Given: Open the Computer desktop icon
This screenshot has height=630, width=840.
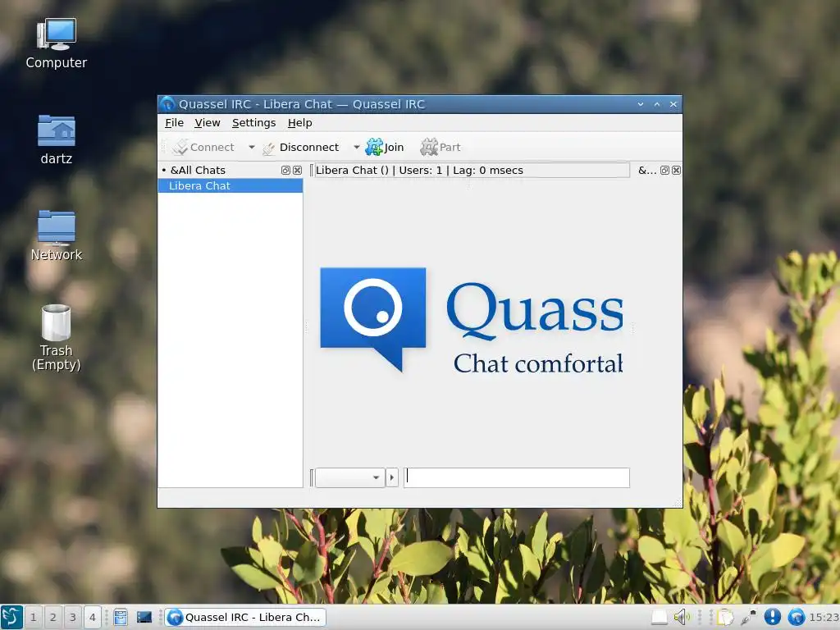Looking at the screenshot, I should [57, 43].
